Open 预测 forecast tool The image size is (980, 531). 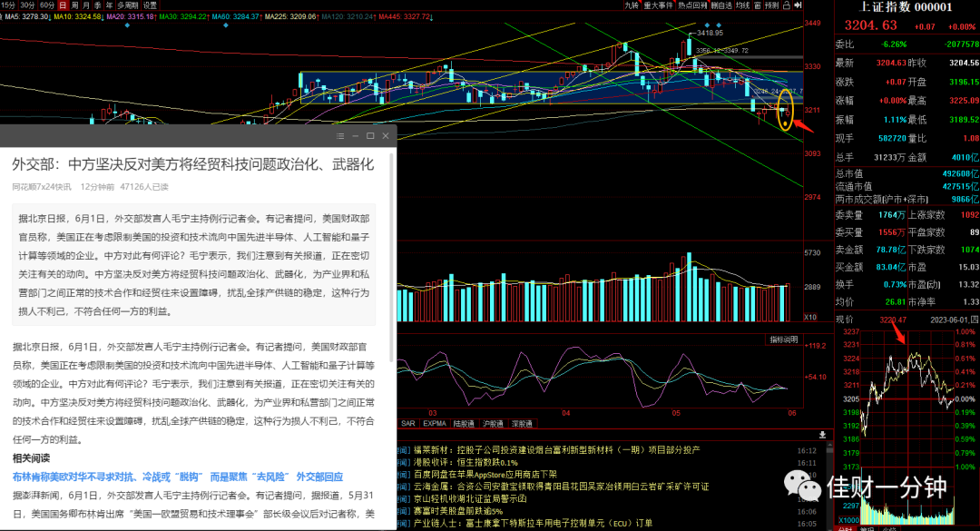tap(772, 5)
